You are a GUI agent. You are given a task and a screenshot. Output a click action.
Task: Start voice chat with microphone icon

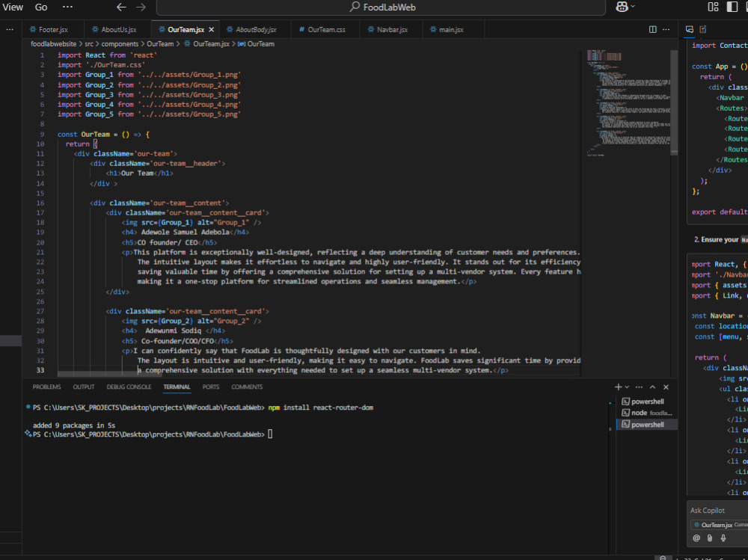723,538
